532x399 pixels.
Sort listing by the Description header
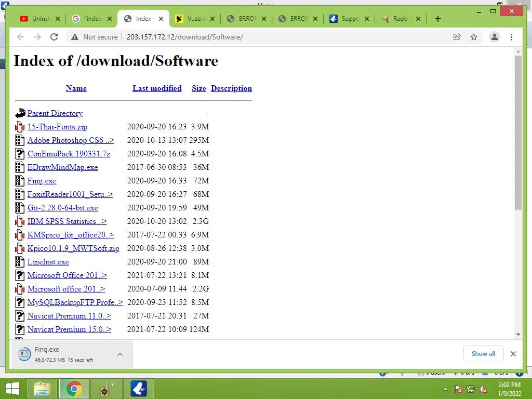[x=231, y=88]
